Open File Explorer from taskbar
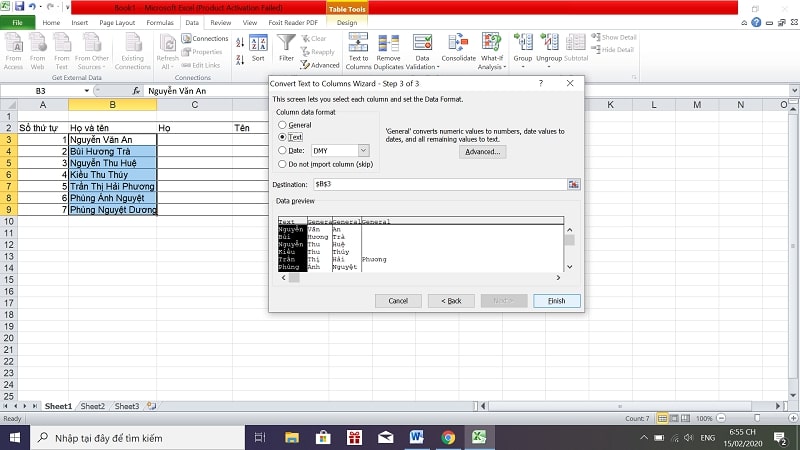This screenshot has height=450, width=800. tap(292, 437)
